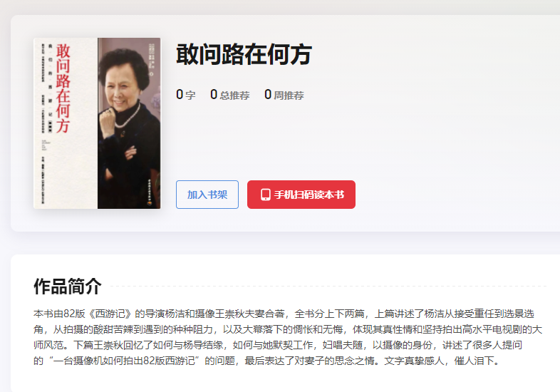Click the numeral 0 before 周推荐
Image resolution: width=560 pixels, height=392 pixels.
[x=268, y=94]
